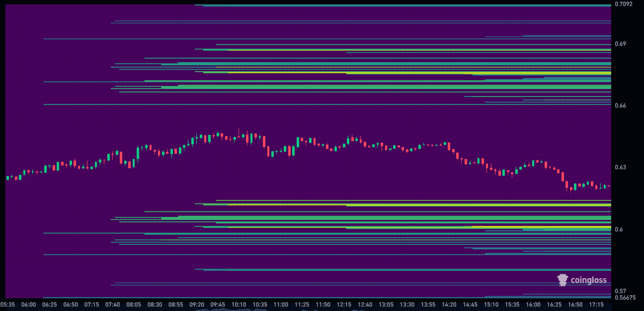Screen dimensions: 644x311
Task: Select the 09:20 time axis marker
Action: point(197,305)
